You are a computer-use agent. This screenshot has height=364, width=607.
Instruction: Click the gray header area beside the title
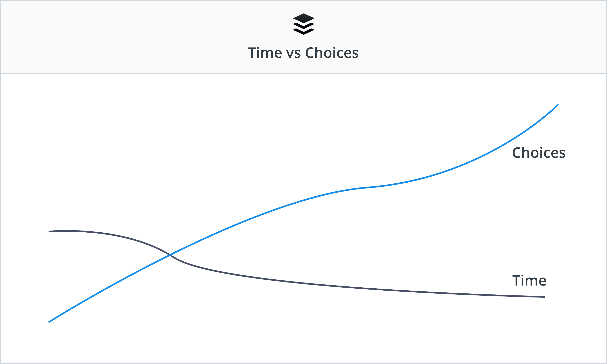[x=147, y=37]
